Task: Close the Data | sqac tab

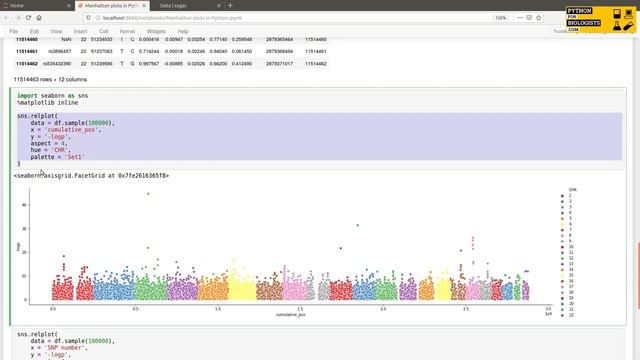Action: [219, 6]
